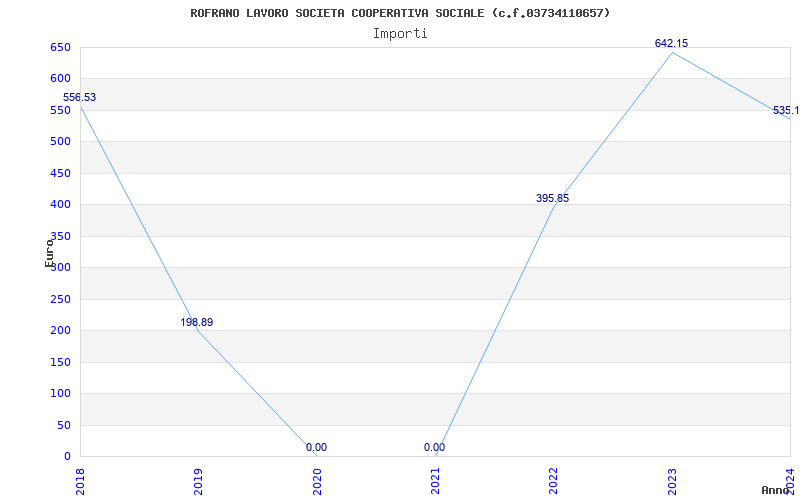
Task: Click the 150 y-axis tick label
Action: [x=60, y=362]
